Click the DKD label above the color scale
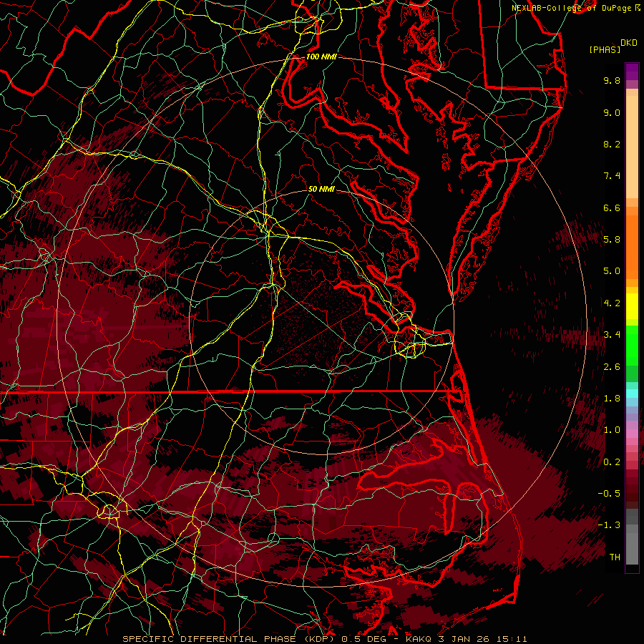 (x=628, y=43)
